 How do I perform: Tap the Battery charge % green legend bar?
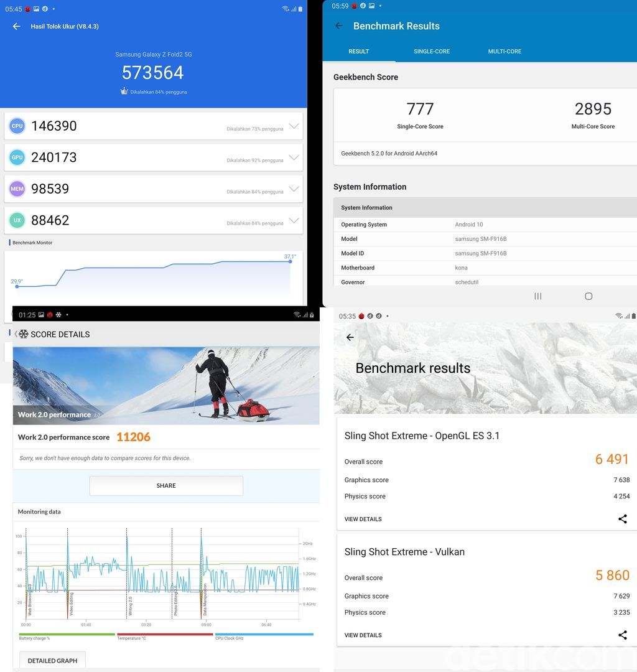[x=67, y=634]
